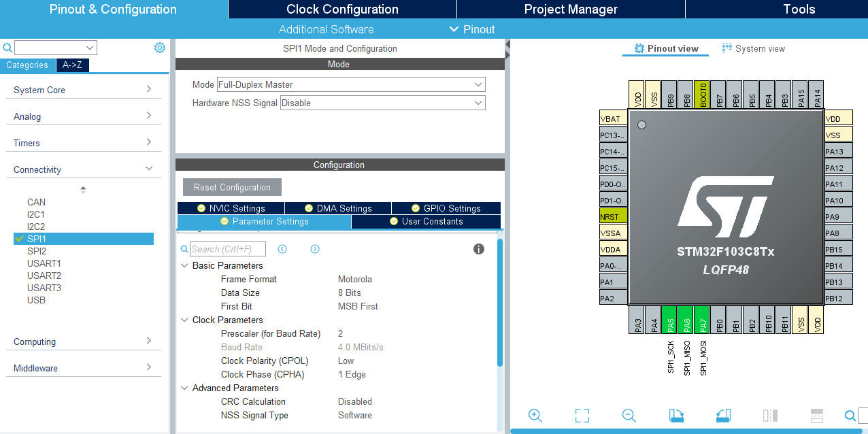Open Additional Software
Image resolution: width=868 pixels, height=434 pixels.
(327, 29)
